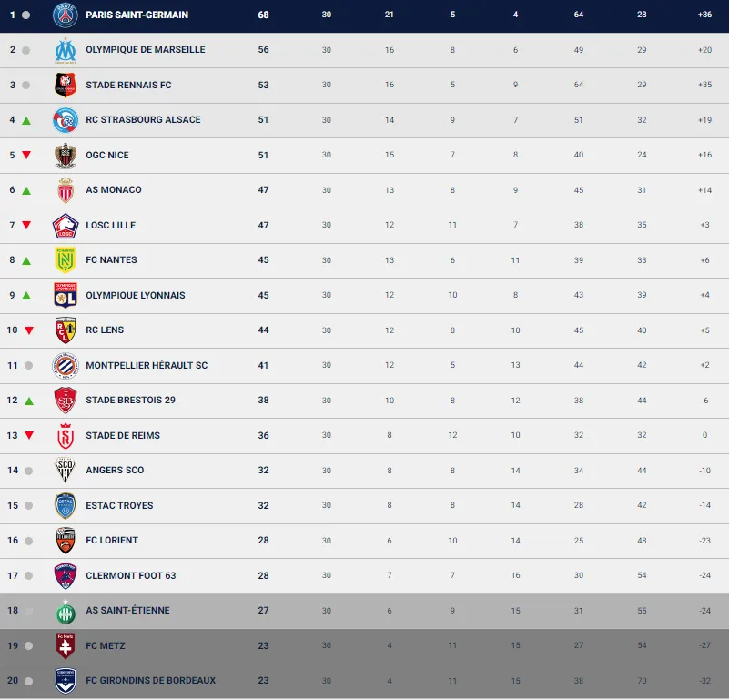The height and width of the screenshot is (700, 729).
Task: Select the Angers SCO team name
Action: click(x=115, y=471)
